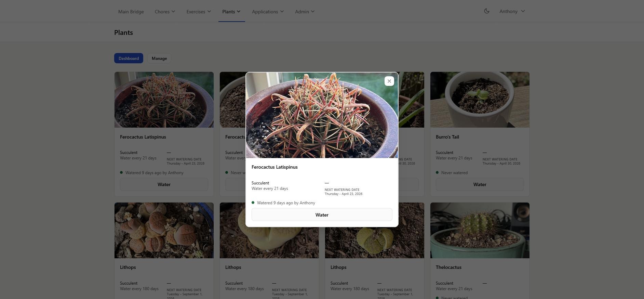Water the Burro's Tail plant
644x299 pixels.
click(480, 184)
